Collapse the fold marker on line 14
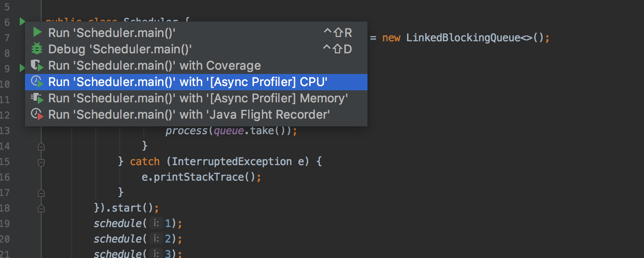This screenshot has width=644, height=258. point(41,147)
